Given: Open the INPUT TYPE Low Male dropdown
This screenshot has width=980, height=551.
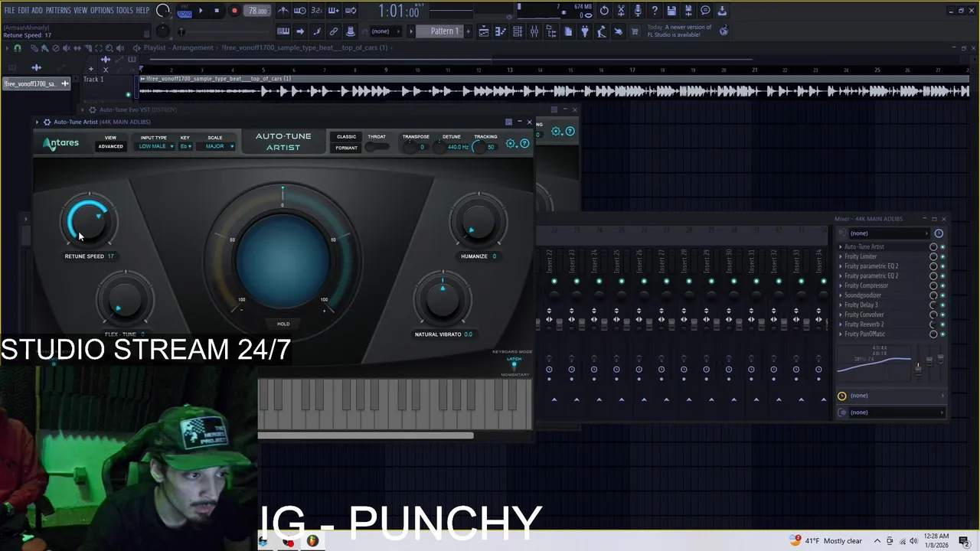Looking at the screenshot, I should (156, 146).
